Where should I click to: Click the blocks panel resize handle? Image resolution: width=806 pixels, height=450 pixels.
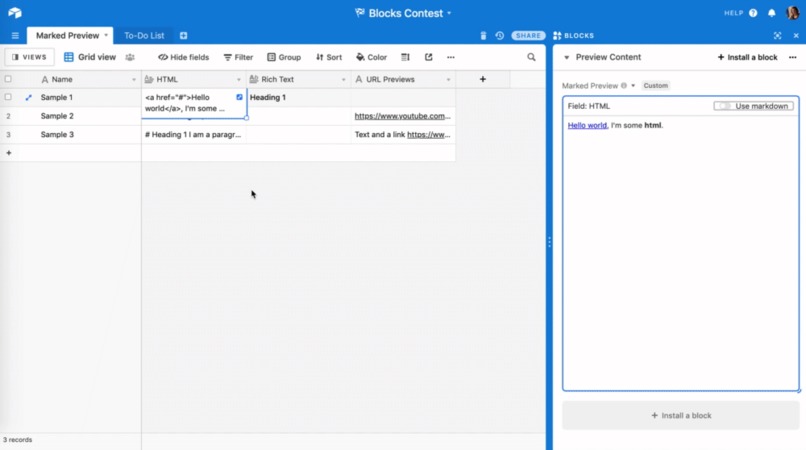549,242
